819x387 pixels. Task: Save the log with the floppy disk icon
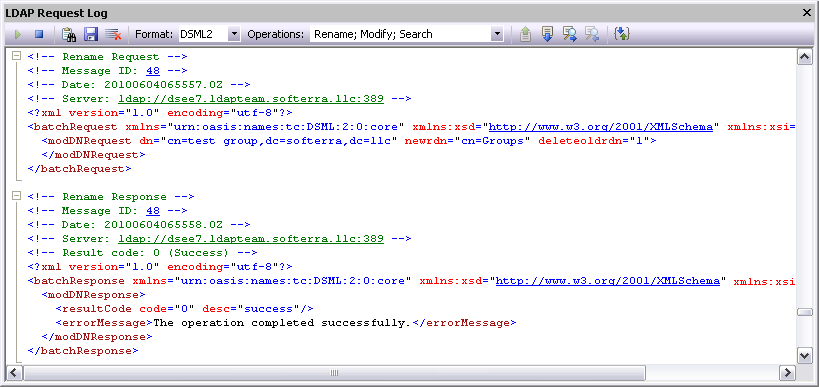pyautogui.click(x=91, y=34)
